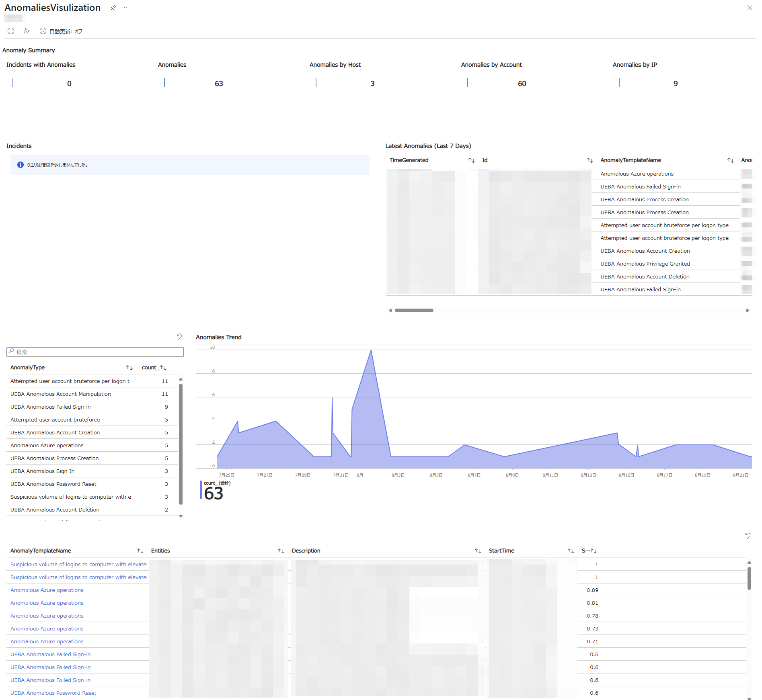Click the no-results info icon under Incidents
The width and height of the screenshot is (762, 700).
coord(21,165)
